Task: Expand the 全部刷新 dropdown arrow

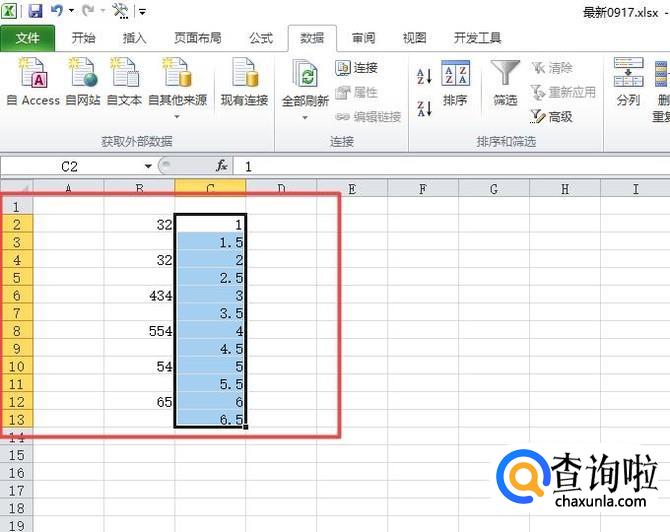Action: point(306,117)
